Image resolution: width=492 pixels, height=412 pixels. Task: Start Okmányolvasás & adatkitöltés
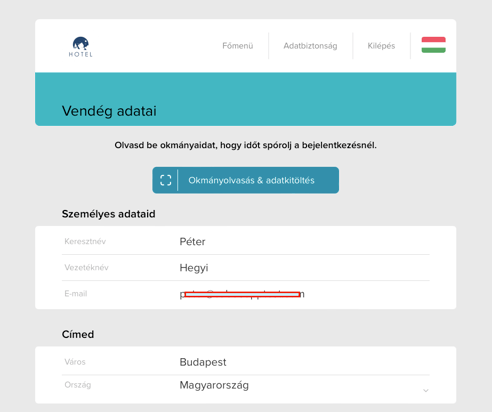[x=246, y=180]
